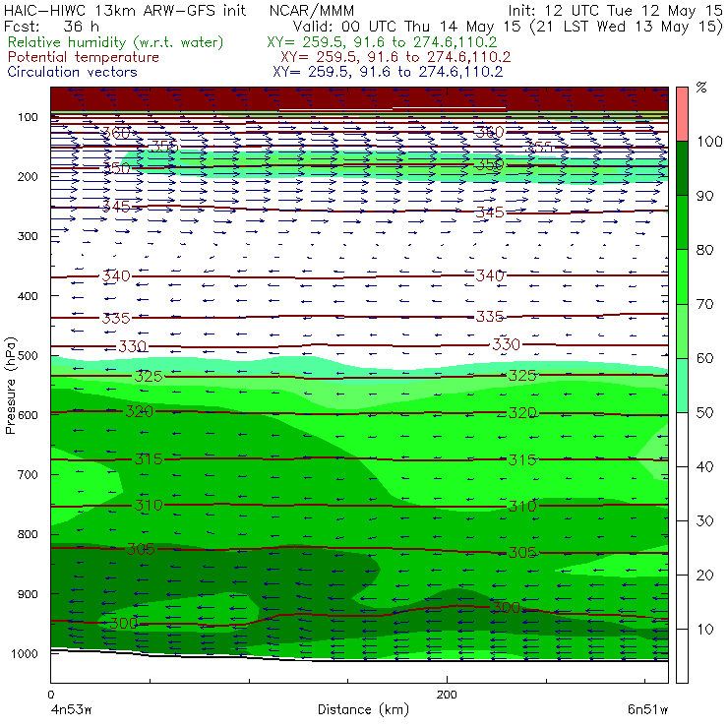Click the 'Fcst: 36 h' forecast label
Image resolution: width=728 pixels, height=728 pixels.
pyautogui.click(x=51, y=26)
